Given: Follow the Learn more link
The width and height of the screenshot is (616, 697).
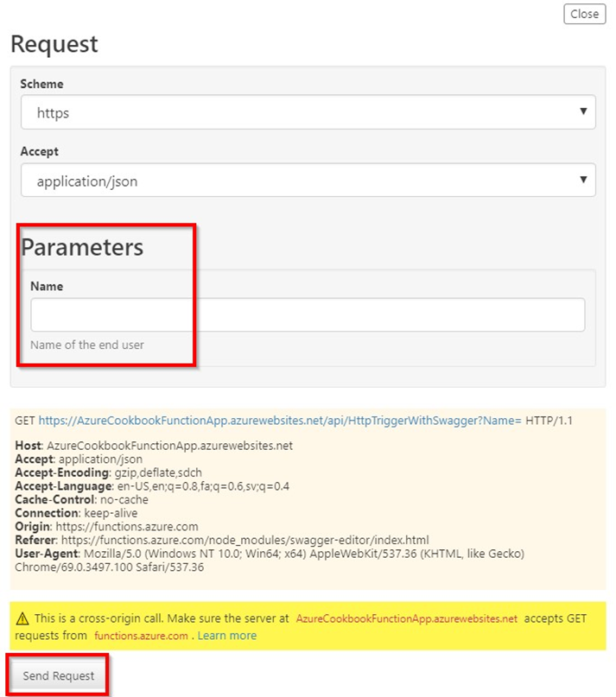Looking at the screenshot, I should [x=227, y=636].
